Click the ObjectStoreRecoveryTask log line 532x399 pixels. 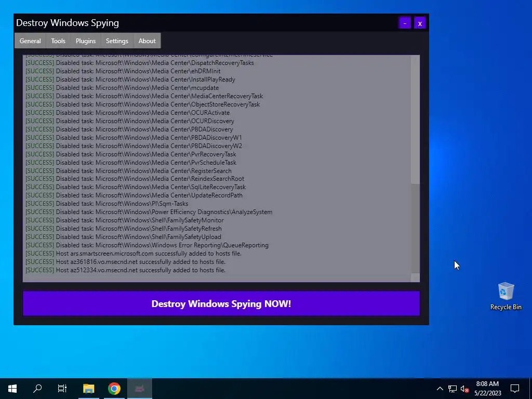pos(142,104)
